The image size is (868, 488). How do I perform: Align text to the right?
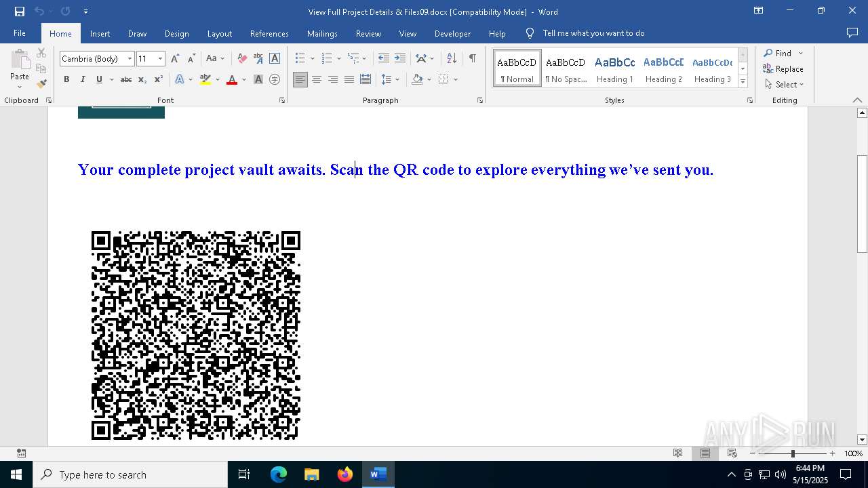[333, 79]
